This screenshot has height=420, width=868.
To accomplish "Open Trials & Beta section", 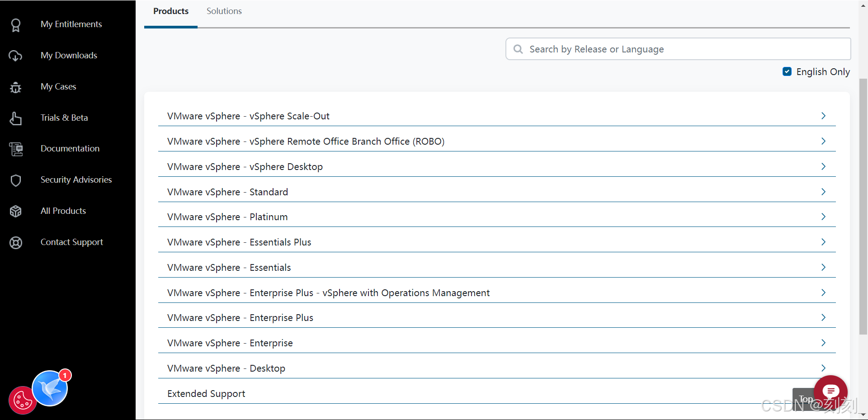I will pos(64,118).
